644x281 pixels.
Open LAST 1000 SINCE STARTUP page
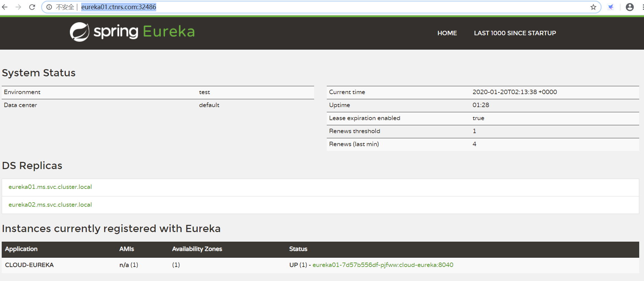pyautogui.click(x=515, y=33)
